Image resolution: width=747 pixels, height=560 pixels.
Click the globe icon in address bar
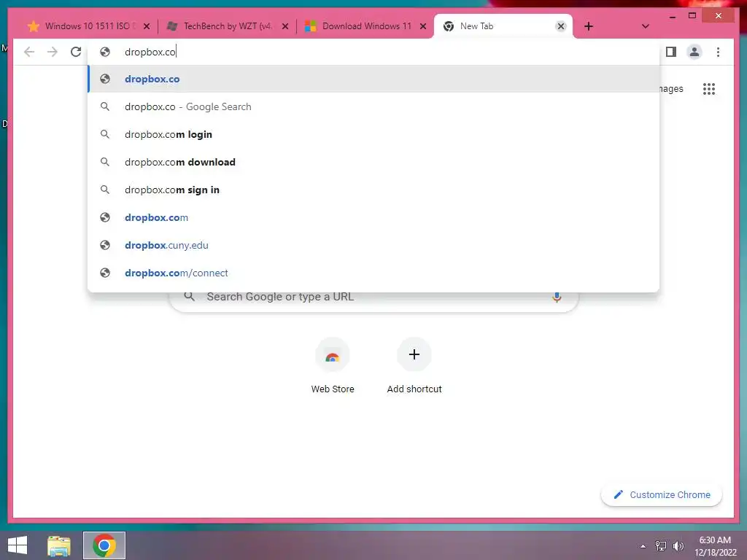[x=105, y=52]
